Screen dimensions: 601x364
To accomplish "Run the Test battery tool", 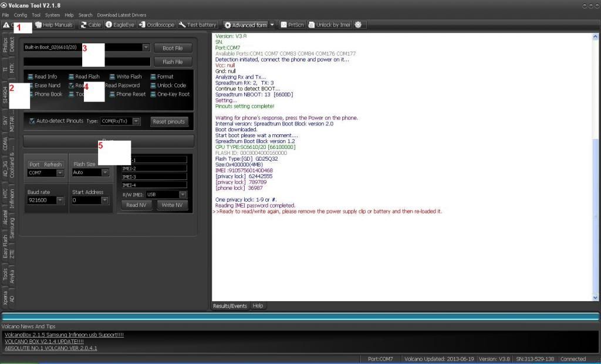I will coord(198,25).
